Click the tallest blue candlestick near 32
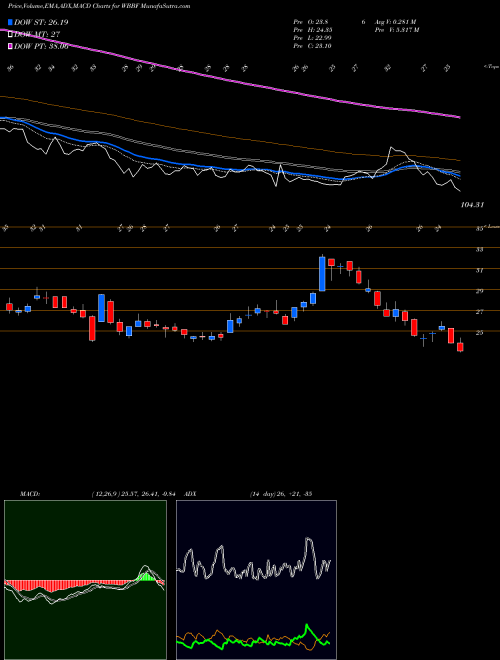 [322, 274]
